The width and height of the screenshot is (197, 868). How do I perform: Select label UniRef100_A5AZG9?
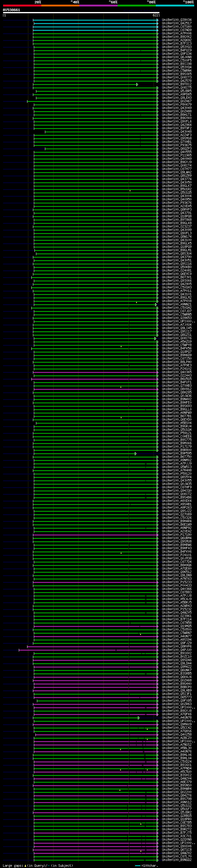click(177, 342)
